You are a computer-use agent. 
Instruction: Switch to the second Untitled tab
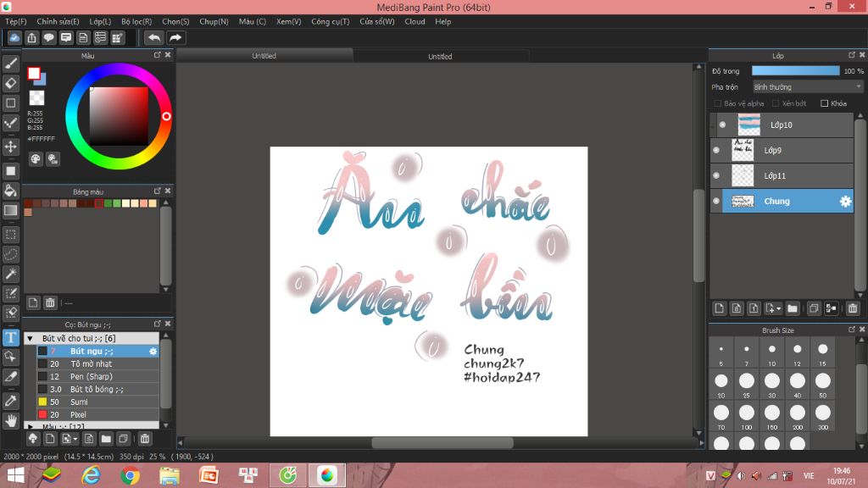[440, 56]
